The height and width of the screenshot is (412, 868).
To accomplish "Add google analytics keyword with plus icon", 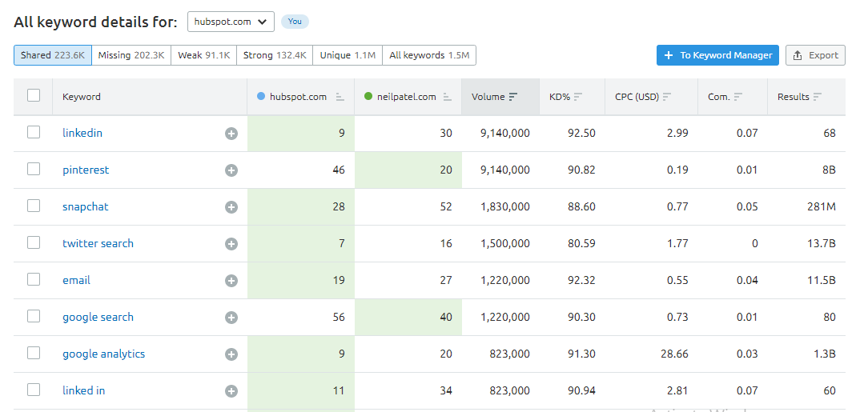I will (231, 354).
